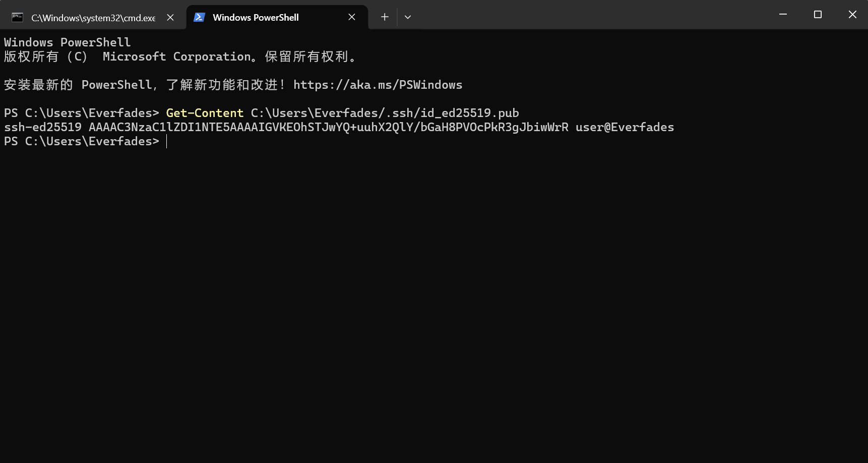This screenshot has height=463, width=868.
Task: Click the cmd.exe tab icon
Action: pyautogui.click(x=17, y=18)
